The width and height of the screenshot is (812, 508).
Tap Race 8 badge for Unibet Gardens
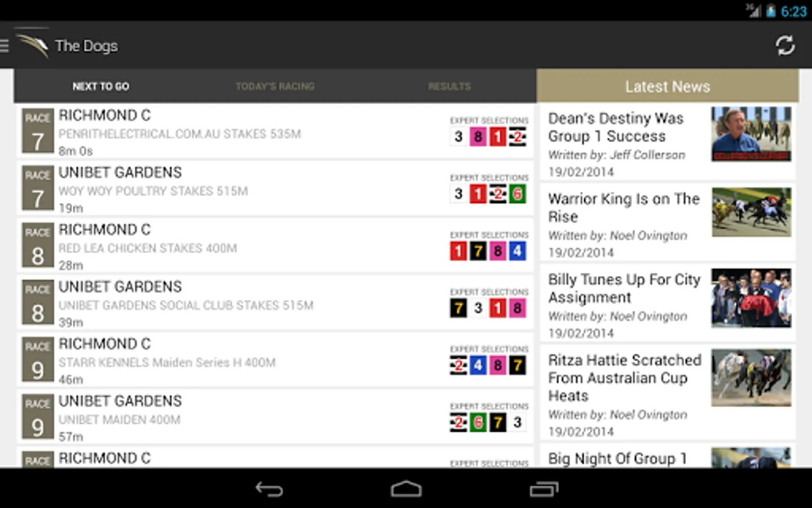tap(38, 303)
